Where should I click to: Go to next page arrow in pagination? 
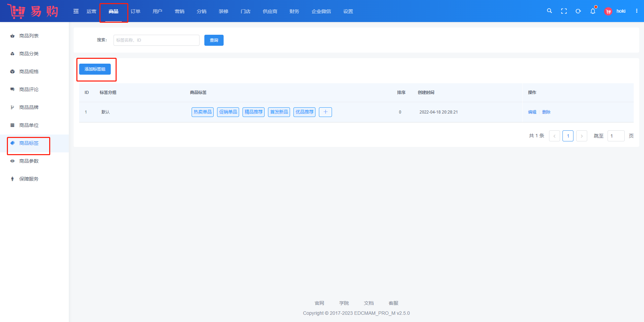tap(582, 136)
